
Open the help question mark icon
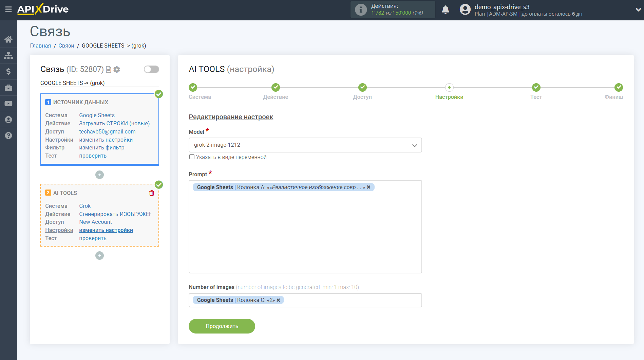8,136
